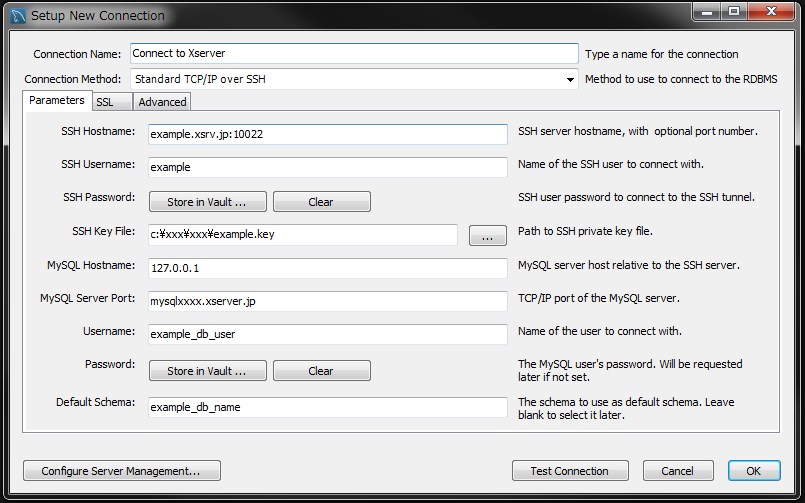805x503 pixels.
Task: Focus the SSH Hostname field
Action: 328,134
